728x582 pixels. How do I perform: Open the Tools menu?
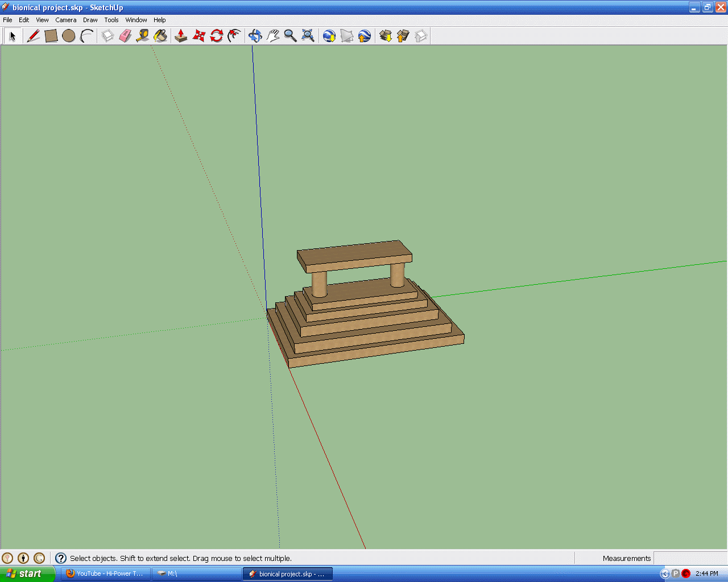[x=111, y=20]
